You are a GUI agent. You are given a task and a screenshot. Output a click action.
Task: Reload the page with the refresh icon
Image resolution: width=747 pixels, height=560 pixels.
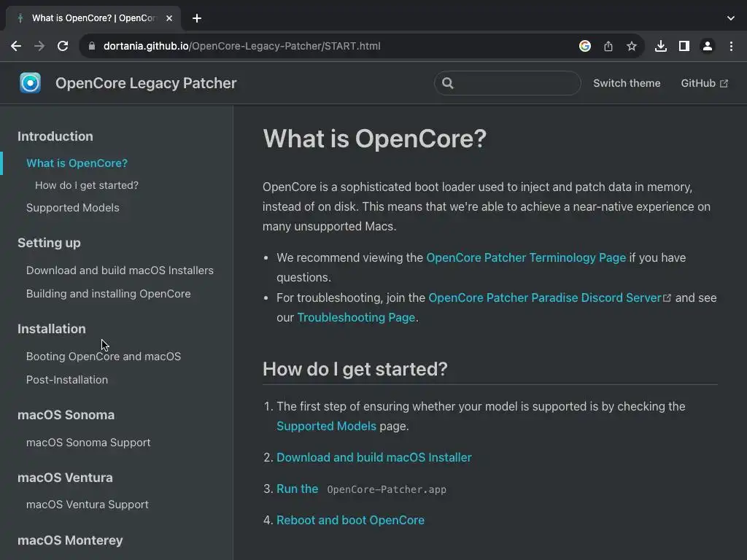63,46
